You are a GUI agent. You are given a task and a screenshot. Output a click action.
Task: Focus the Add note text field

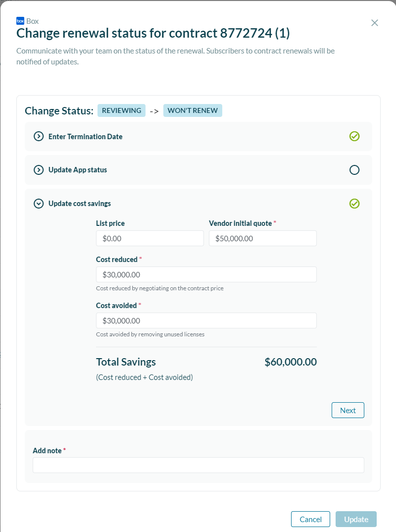pyautogui.click(x=198, y=465)
